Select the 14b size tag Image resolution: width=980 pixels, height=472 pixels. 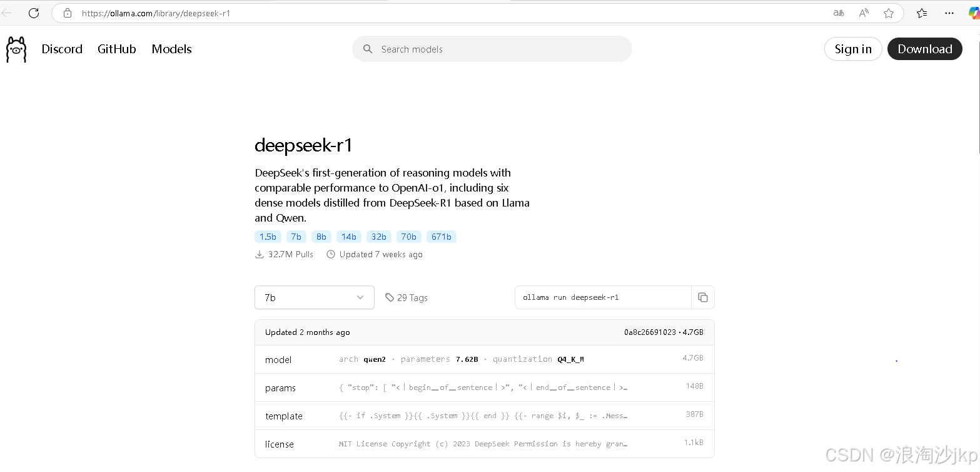(x=349, y=237)
